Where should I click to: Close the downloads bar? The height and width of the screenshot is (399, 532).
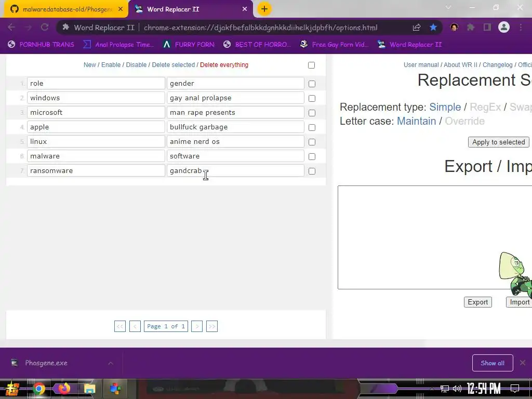click(523, 363)
